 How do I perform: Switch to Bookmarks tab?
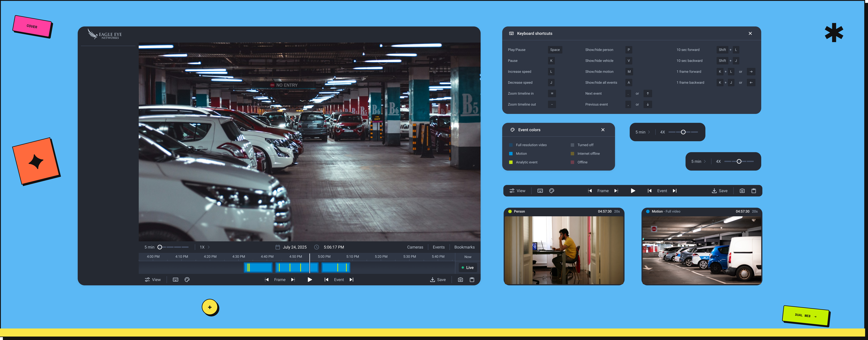(464, 247)
